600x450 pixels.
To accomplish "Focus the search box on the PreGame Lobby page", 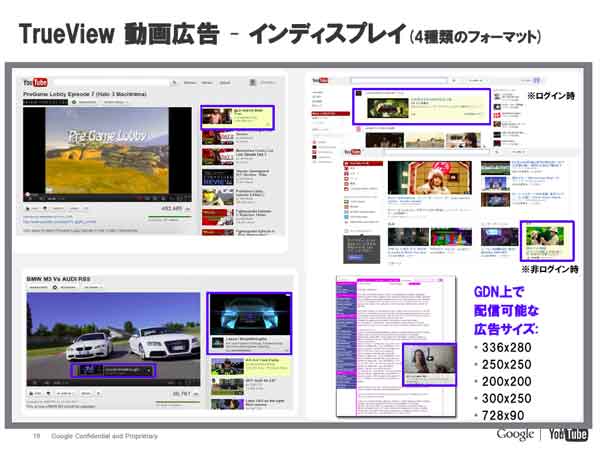I will coord(112,82).
